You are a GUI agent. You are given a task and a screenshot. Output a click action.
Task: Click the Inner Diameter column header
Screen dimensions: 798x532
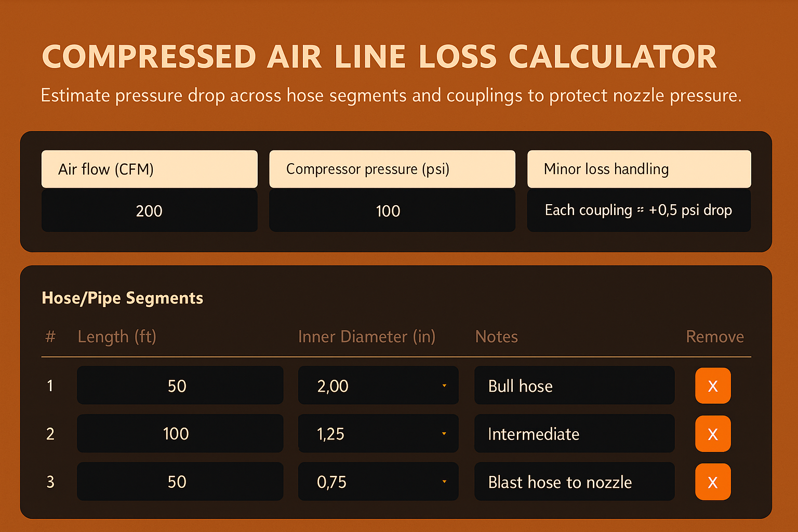367,337
